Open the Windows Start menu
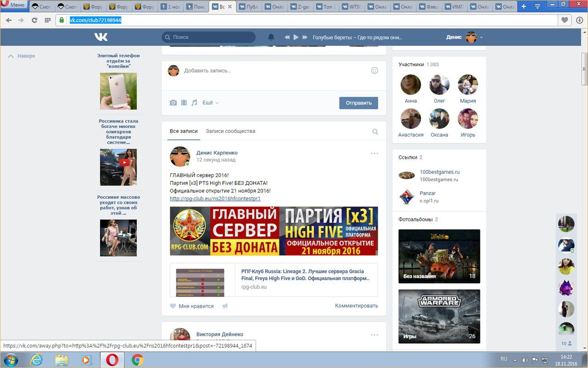The image size is (588, 368). [x=11, y=360]
